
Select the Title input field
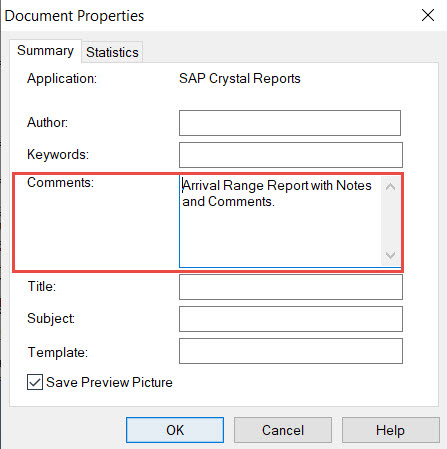coord(291,287)
